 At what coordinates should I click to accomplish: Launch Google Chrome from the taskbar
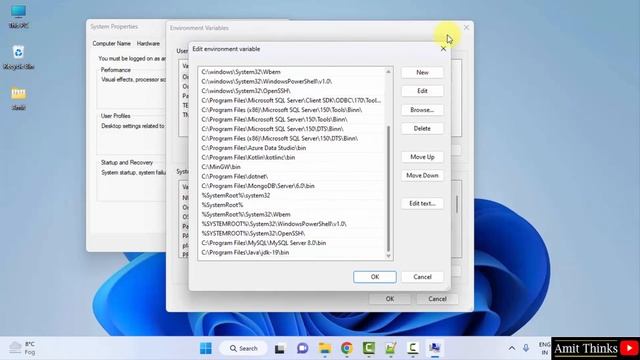pos(347,348)
